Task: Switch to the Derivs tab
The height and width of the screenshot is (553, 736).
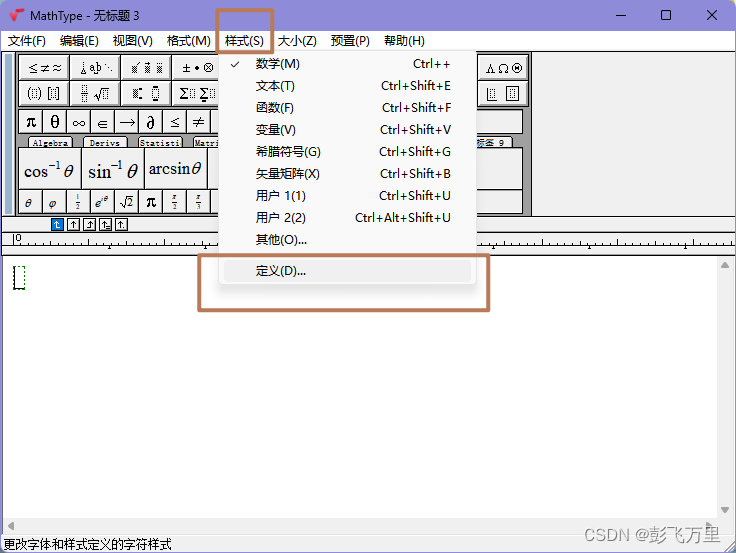Action: [x=105, y=143]
